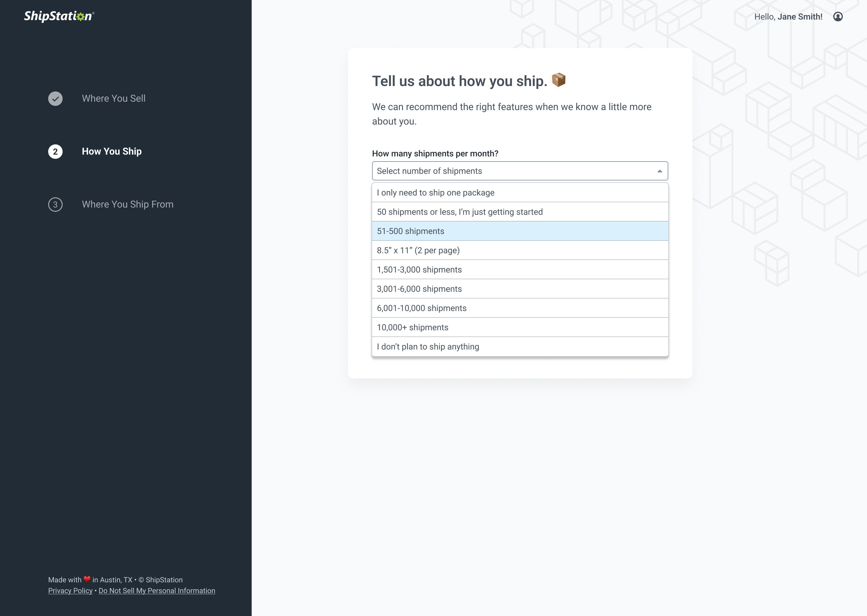Click the collapse dropdown arrow

[x=659, y=171]
